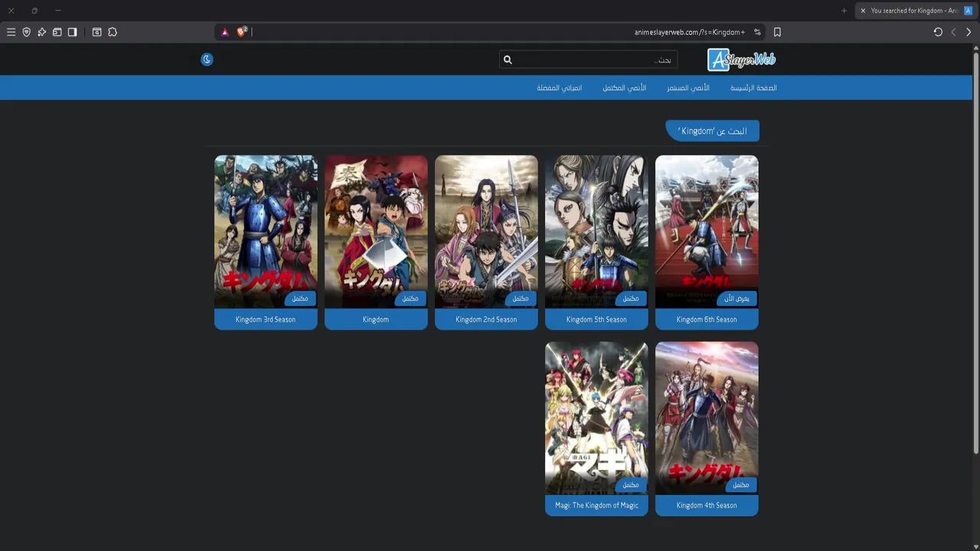This screenshot has height=551, width=980.
Task: Click 'مكتمل' badge on Kingdom 3rd Season
Action: pos(301,298)
